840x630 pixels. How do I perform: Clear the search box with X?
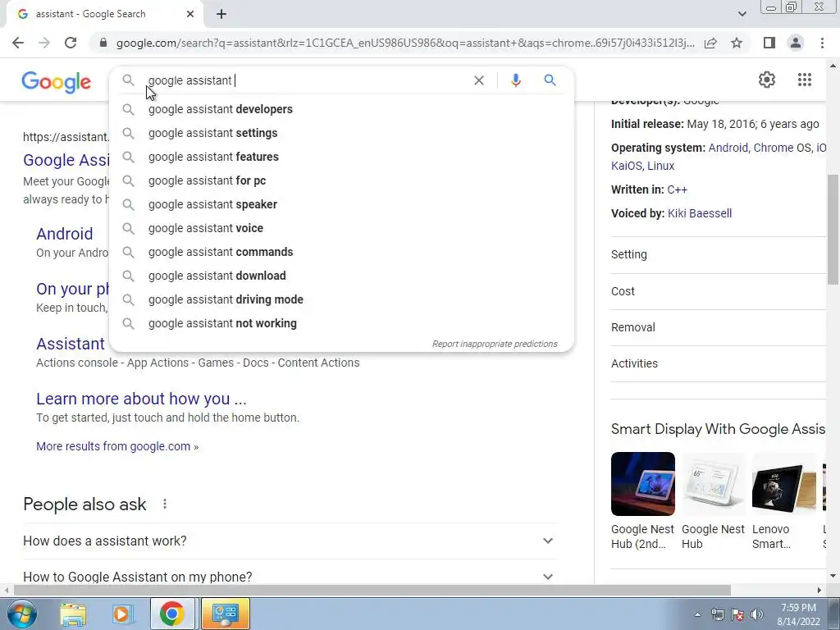[479, 80]
